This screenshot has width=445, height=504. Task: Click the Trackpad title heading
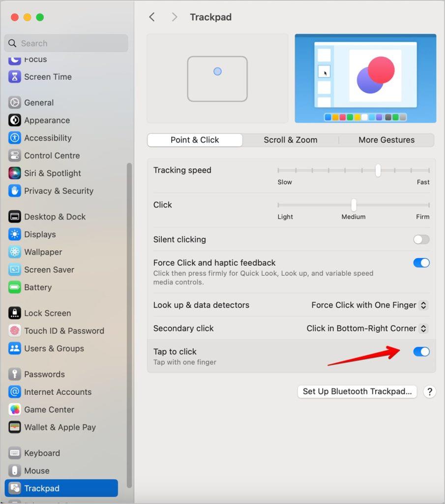click(x=210, y=17)
